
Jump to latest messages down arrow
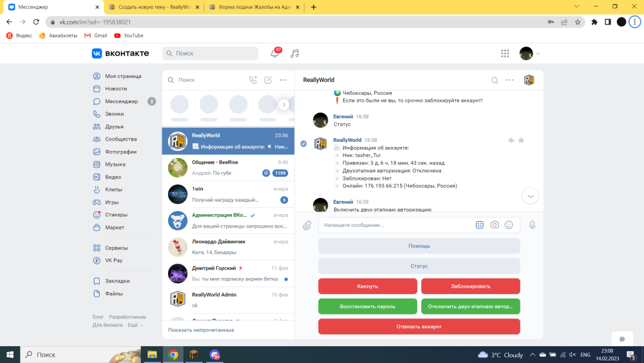[x=530, y=196]
